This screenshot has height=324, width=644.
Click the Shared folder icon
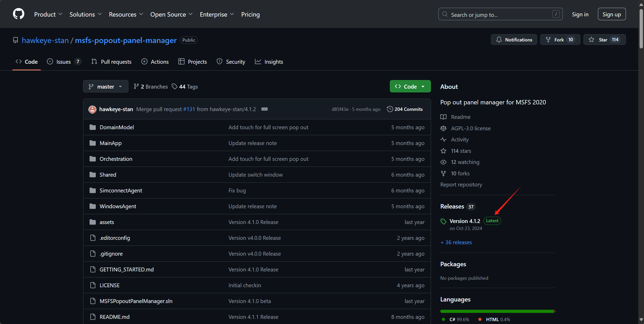(92, 175)
